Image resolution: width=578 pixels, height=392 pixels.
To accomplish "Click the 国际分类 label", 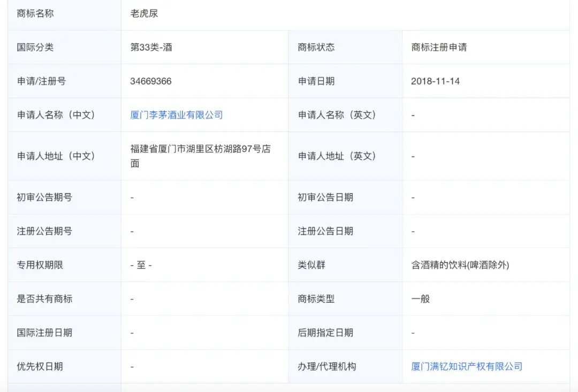I will tap(35, 48).
